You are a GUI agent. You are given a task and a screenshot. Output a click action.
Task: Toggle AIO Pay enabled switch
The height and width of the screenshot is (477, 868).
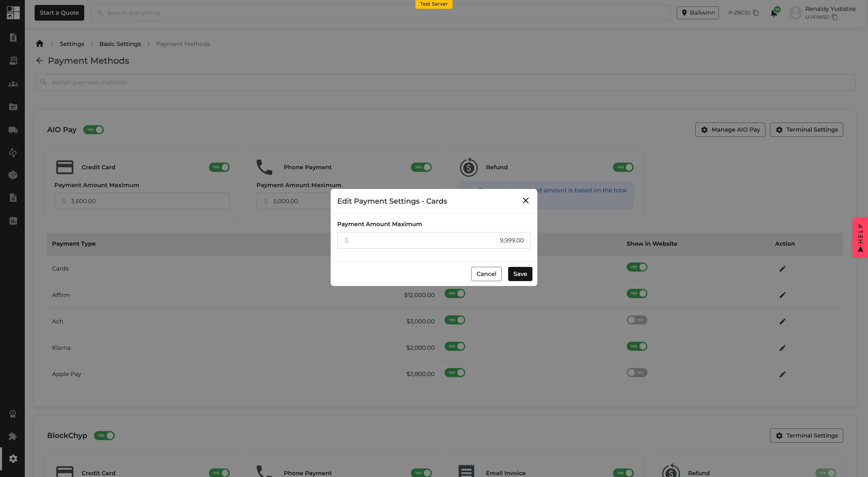[93, 130]
